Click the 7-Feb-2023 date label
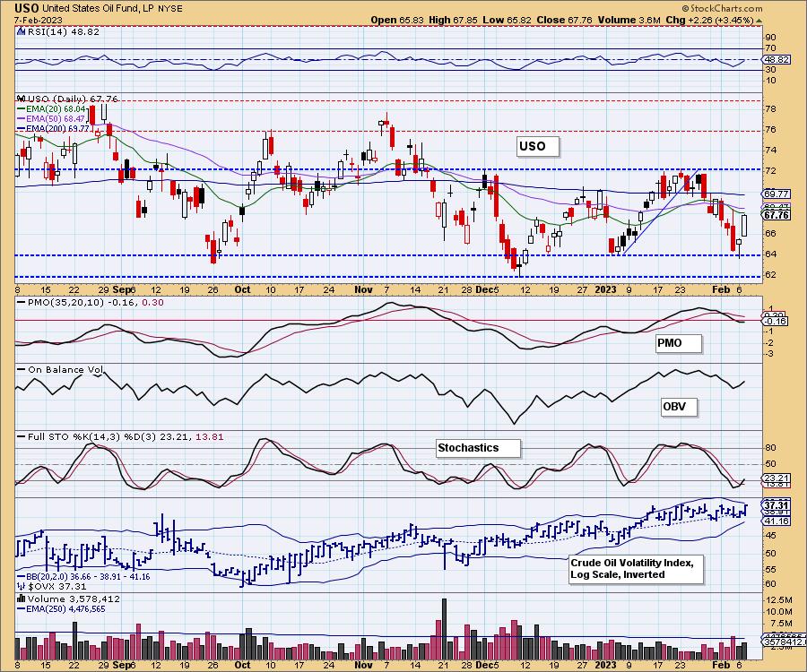807x672 pixels. tap(39, 21)
